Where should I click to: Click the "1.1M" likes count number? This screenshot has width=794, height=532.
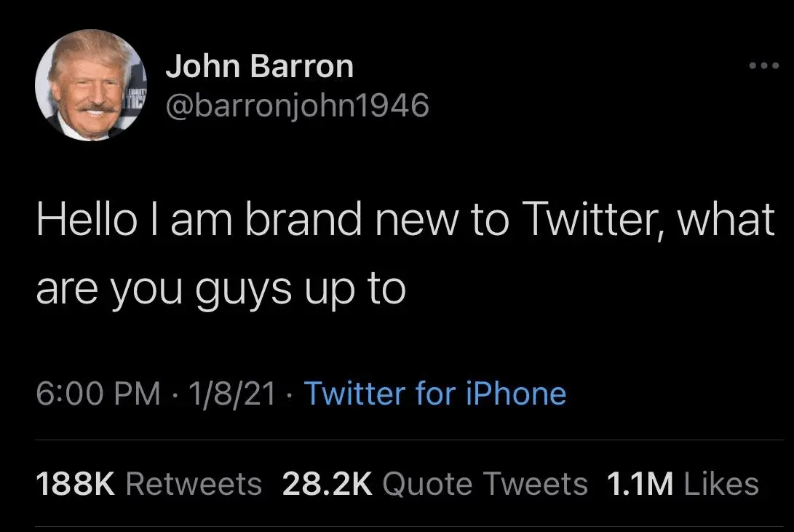640,484
